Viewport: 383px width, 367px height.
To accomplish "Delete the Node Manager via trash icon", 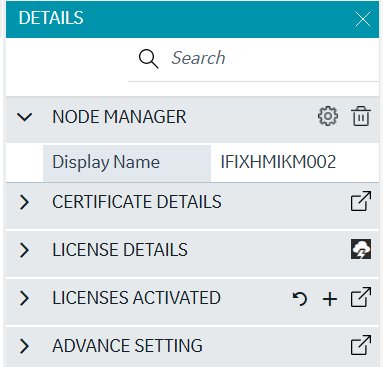I will coord(361,116).
